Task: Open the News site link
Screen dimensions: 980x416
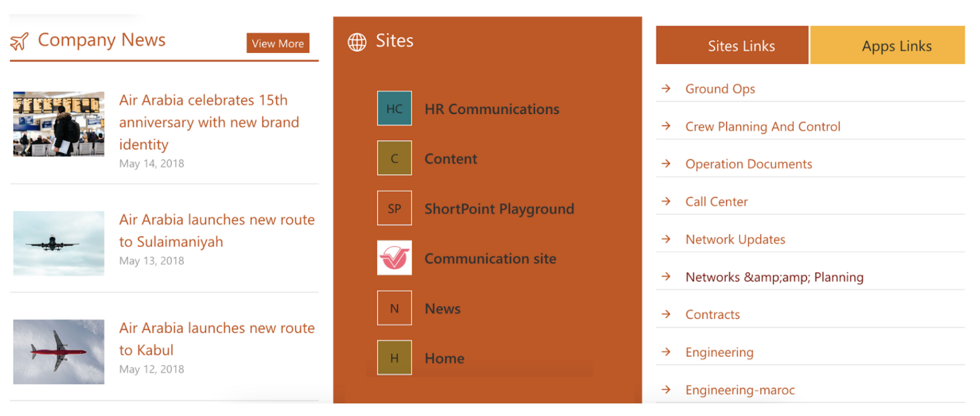Action: [442, 308]
